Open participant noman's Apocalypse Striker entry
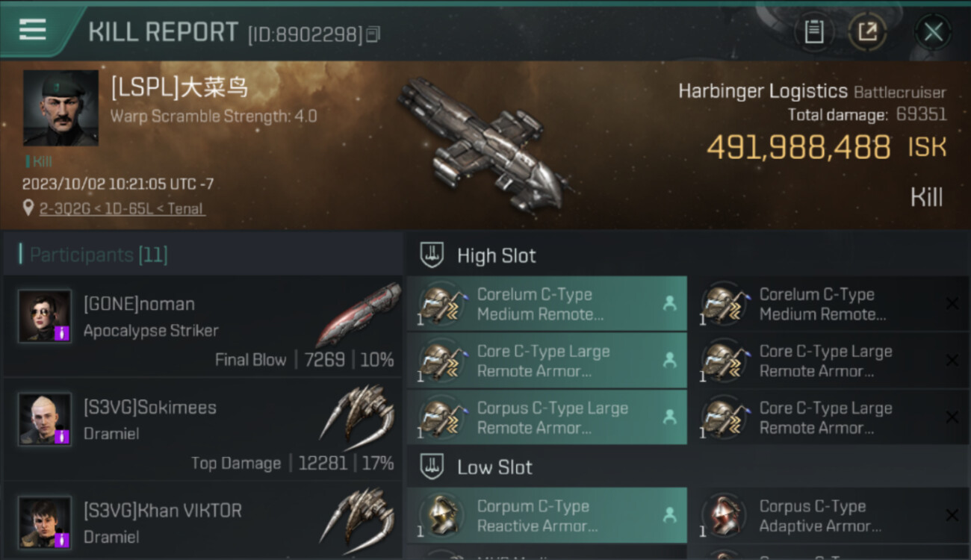 click(x=202, y=326)
